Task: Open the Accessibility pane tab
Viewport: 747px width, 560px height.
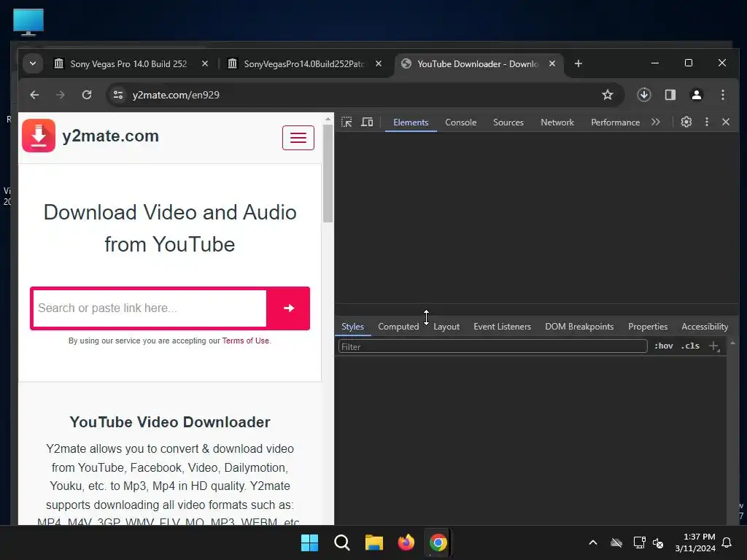Action: tap(705, 327)
